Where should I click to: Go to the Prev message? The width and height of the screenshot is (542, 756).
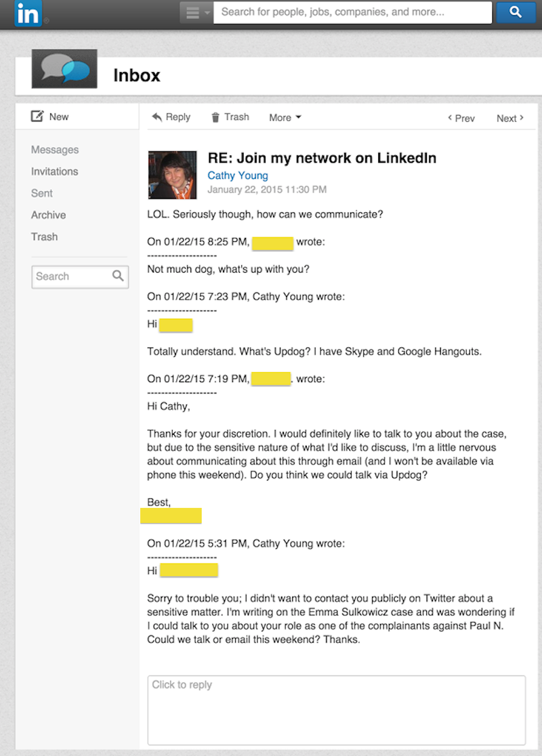coord(461,118)
